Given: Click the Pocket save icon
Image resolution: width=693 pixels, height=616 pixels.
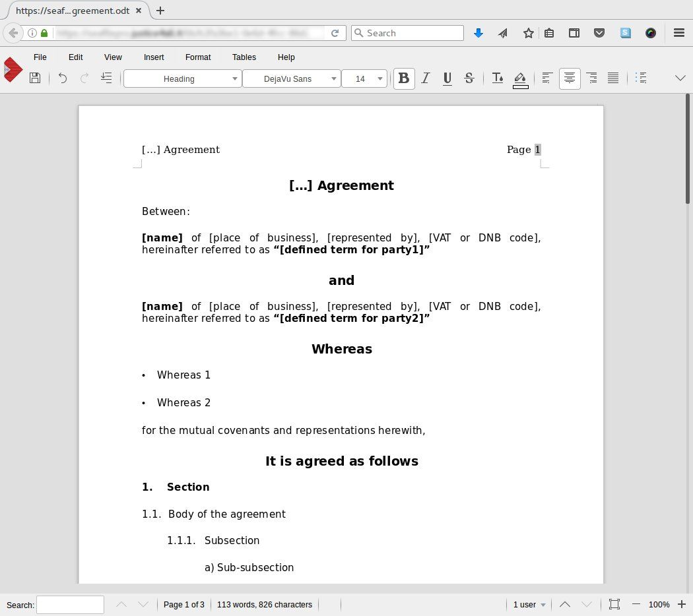Looking at the screenshot, I should pyautogui.click(x=599, y=33).
